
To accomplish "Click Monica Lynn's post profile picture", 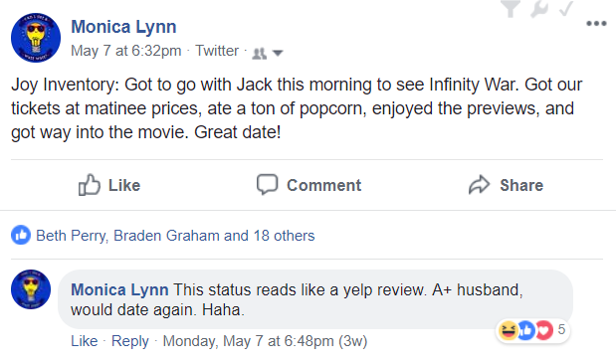I will (x=36, y=38).
